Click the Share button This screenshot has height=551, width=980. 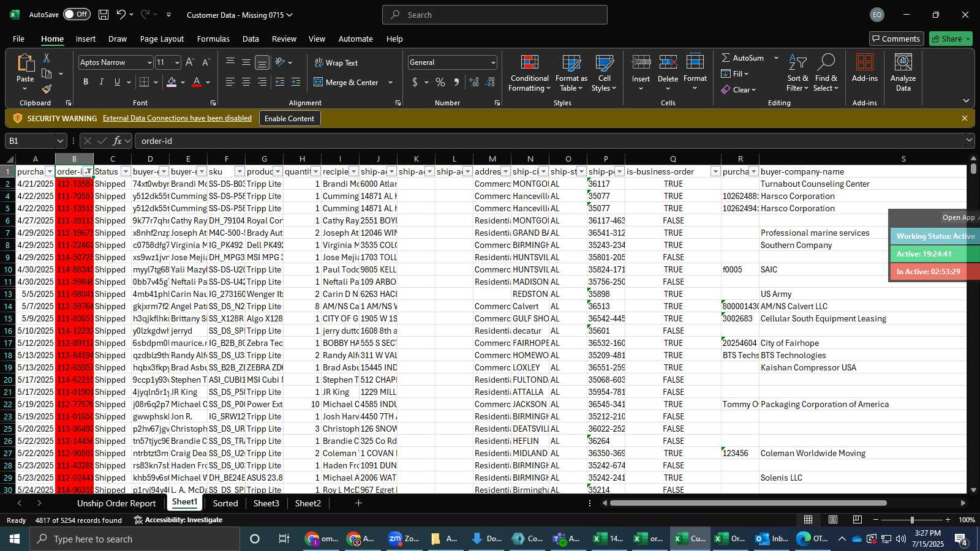pos(951,39)
